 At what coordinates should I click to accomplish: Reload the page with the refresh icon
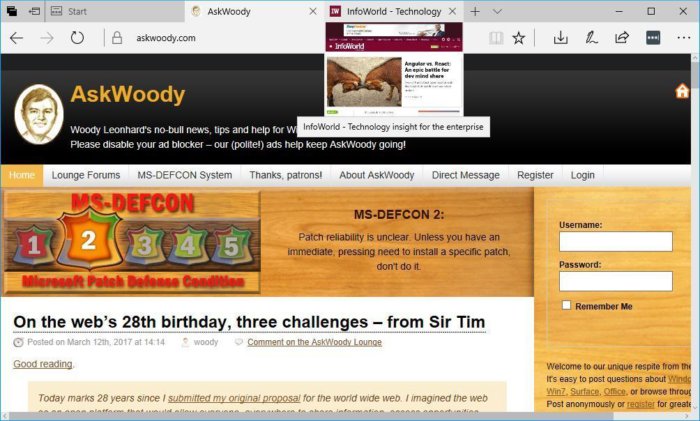[77, 38]
